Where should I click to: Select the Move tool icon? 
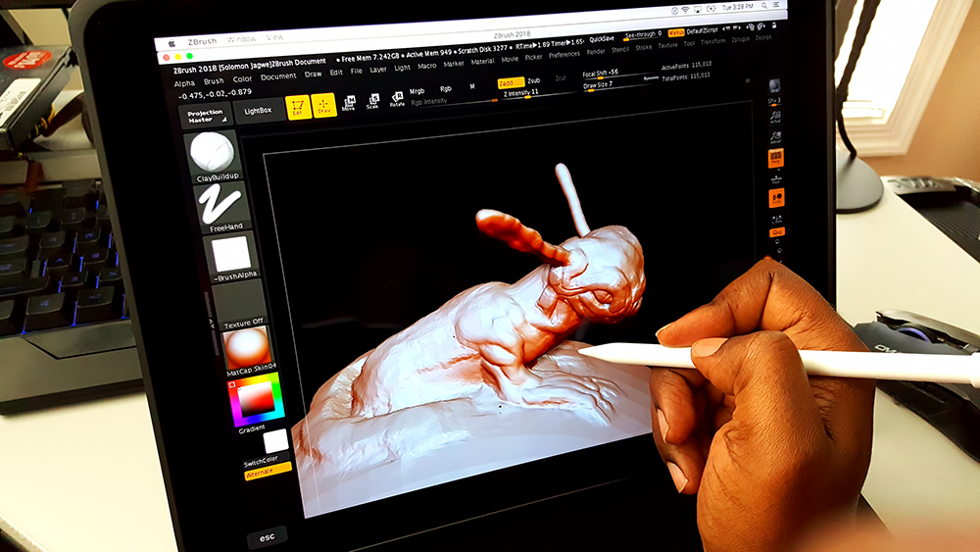tap(349, 103)
